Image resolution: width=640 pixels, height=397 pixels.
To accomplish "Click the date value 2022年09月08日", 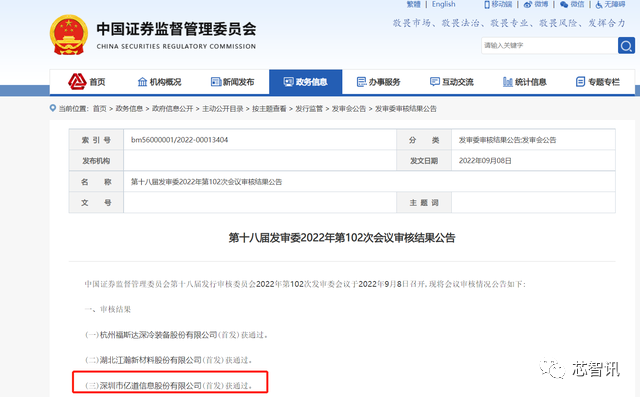I will click(x=485, y=161).
